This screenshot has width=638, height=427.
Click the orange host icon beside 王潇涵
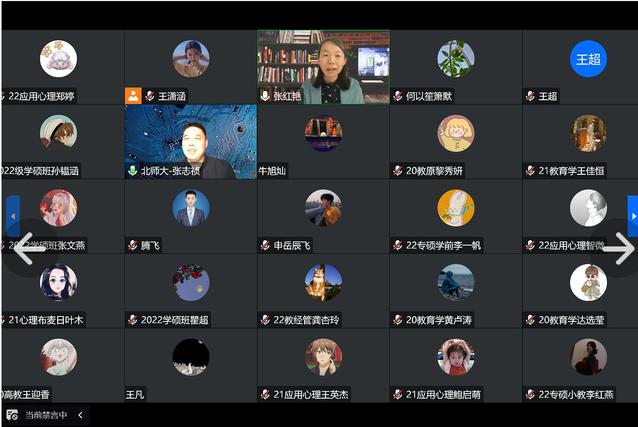tap(133, 96)
